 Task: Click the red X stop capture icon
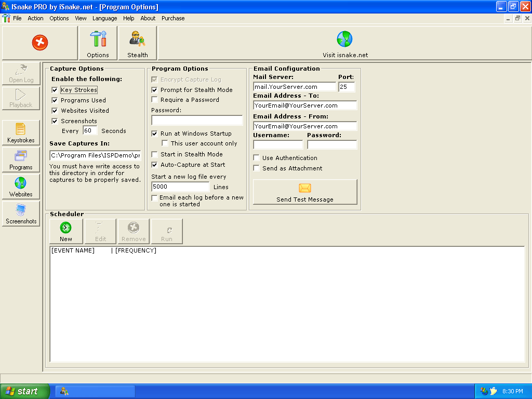(40, 43)
